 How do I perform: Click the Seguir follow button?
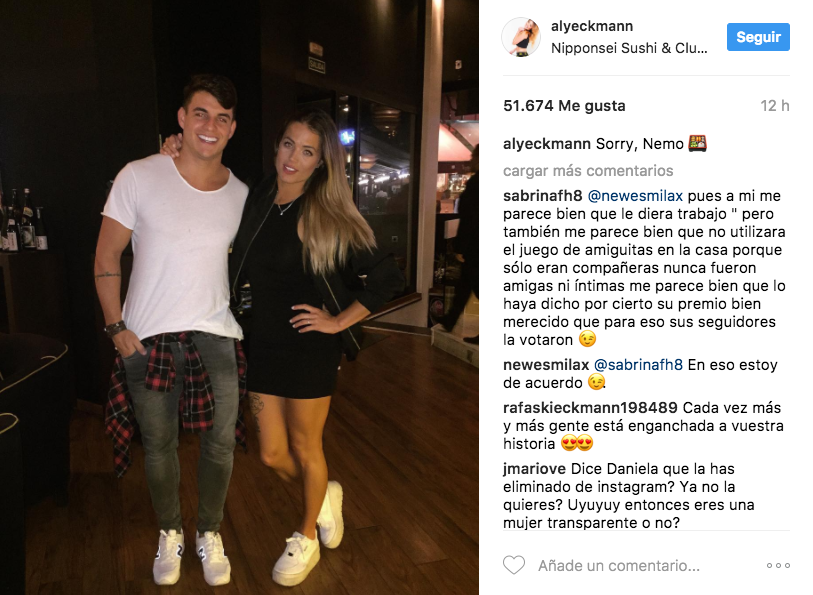(758, 37)
